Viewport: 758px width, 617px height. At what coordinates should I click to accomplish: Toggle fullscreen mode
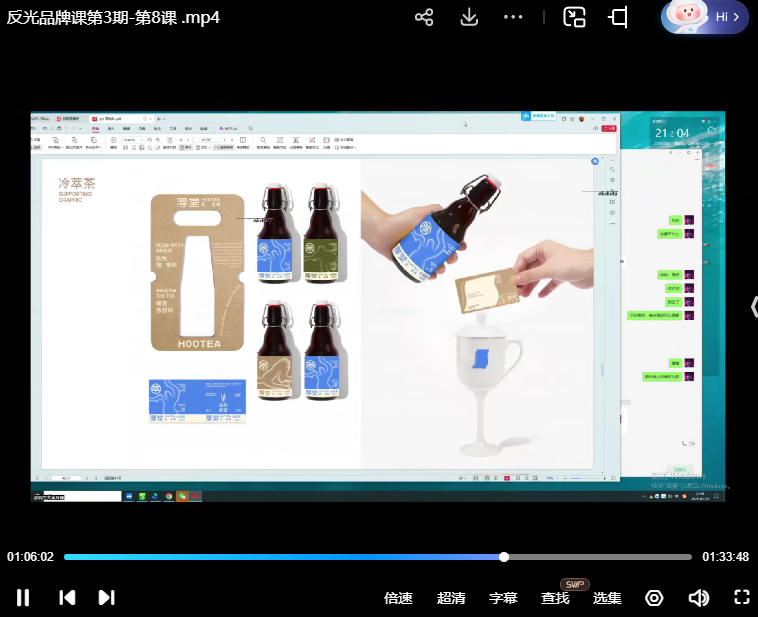point(741,598)
